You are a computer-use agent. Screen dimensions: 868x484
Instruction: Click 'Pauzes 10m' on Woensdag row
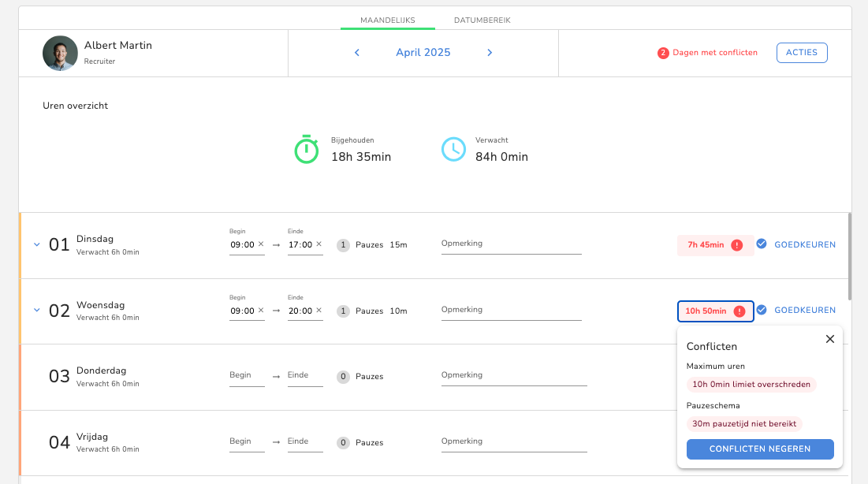point(382,311)
